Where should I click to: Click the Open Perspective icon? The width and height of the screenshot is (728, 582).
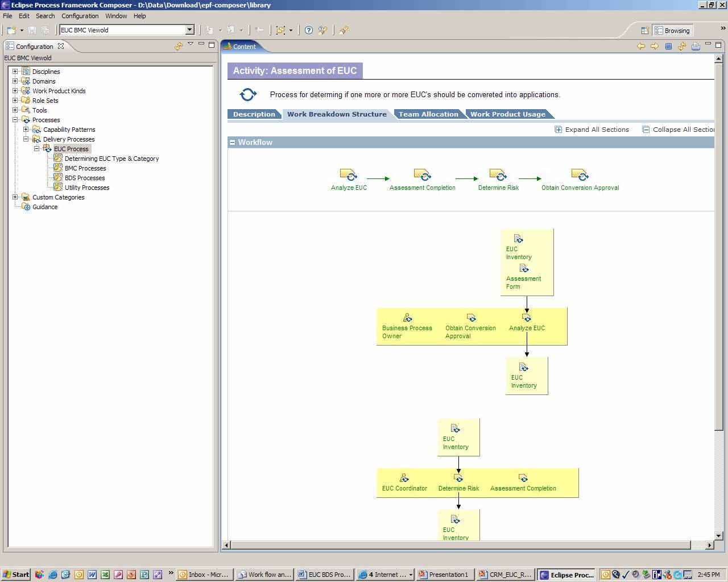point(645,31)
